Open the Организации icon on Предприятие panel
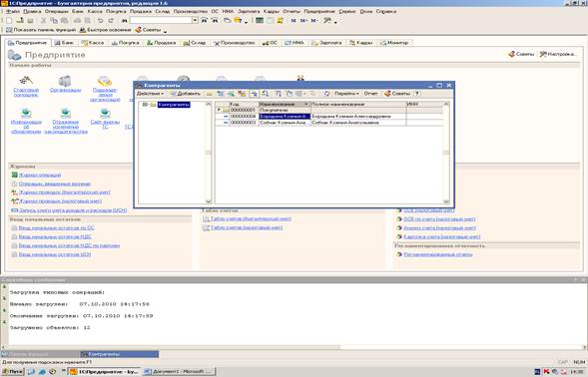The height and width of the screenshot is (377, 588). coord(65,80)
